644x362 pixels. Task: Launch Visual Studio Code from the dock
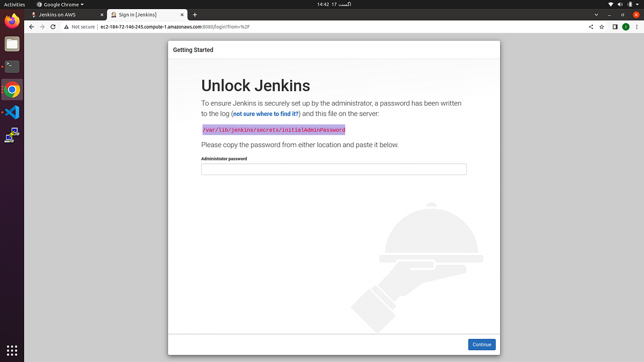click(x=12, y=112)
